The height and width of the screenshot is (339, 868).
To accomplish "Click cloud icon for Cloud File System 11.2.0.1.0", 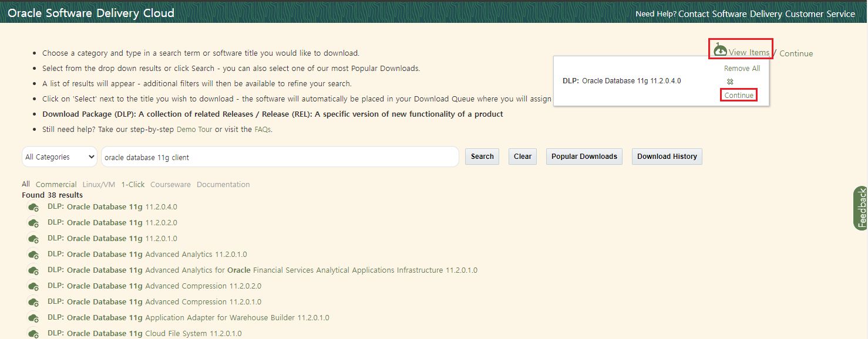I will point(33,334).
